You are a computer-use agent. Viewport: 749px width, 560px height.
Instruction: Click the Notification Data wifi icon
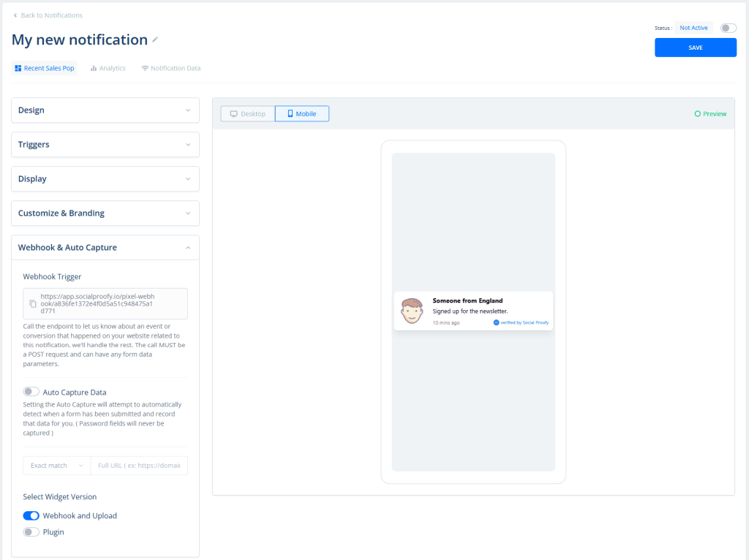(146, 68)
